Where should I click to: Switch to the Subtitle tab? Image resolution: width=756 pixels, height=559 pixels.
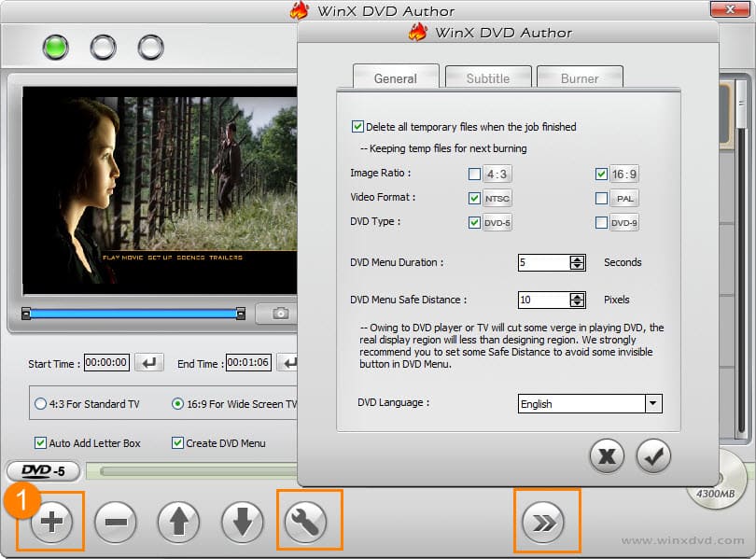point(488,77)
